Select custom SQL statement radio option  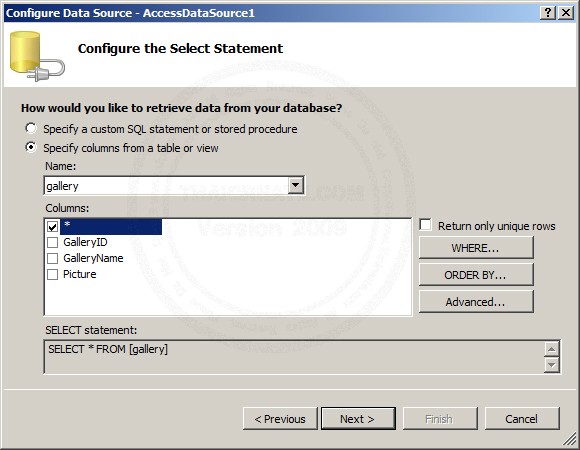(x=31, y=128)
